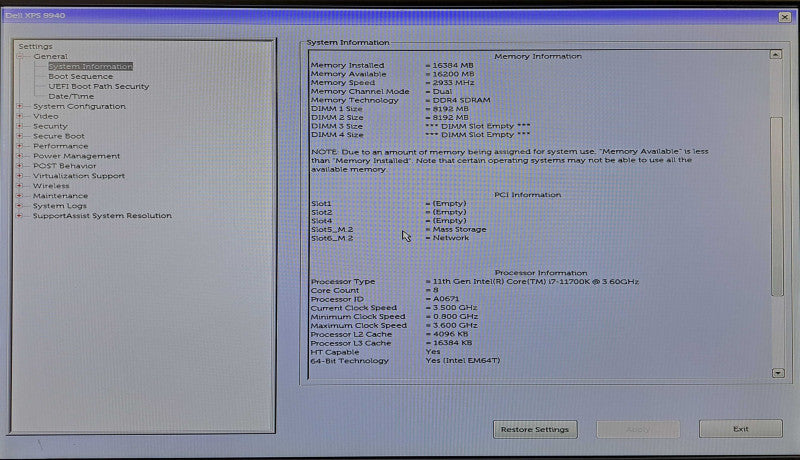Click the Processor L3 Cache value 16384 KB
800x460 pixels.
point(452,343)
